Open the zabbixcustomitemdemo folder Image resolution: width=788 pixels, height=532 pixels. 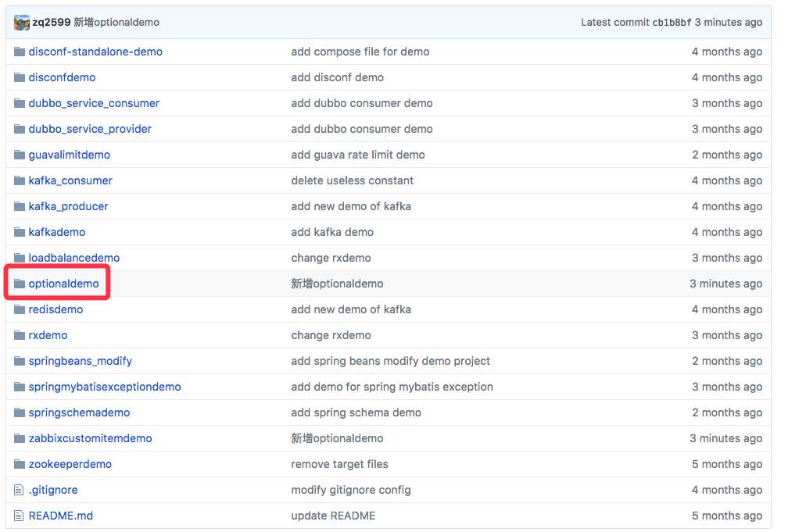(x=91, y=438)
